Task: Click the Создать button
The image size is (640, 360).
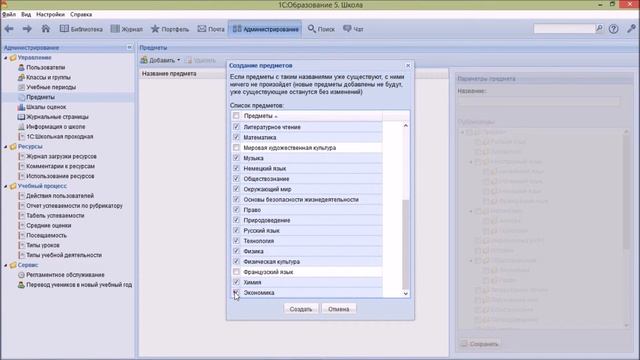Action: 301,309
